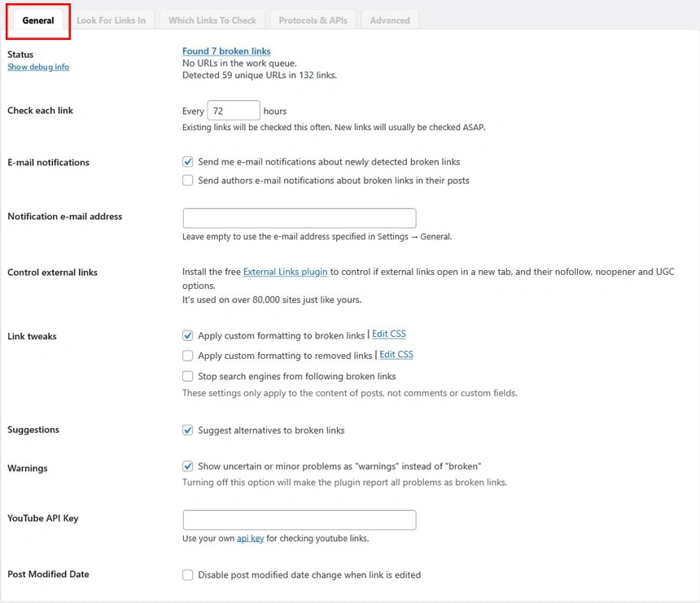
Task: Click the Notification e-mail address field
Action: pyautogui.click(x=299, y=218)
